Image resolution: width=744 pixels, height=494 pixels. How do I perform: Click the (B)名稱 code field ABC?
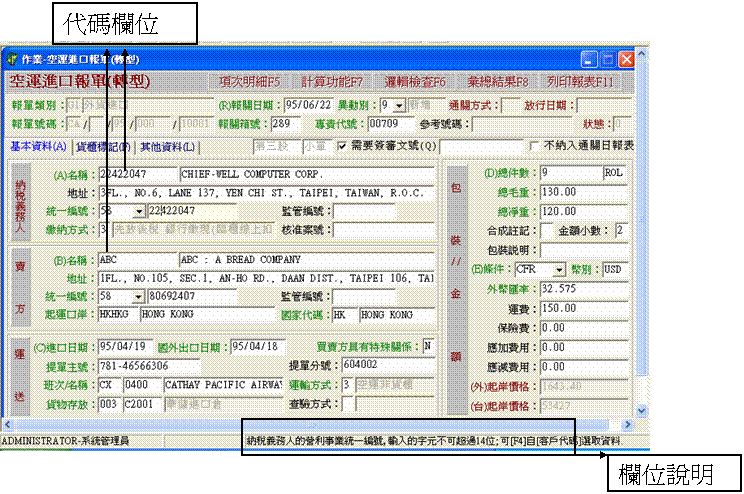pyautogui.click(x=137, y=260)
